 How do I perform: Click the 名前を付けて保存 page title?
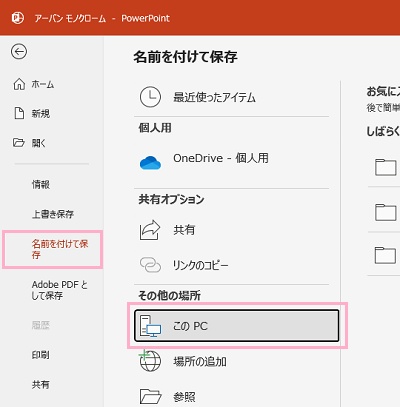click(185, 57)
